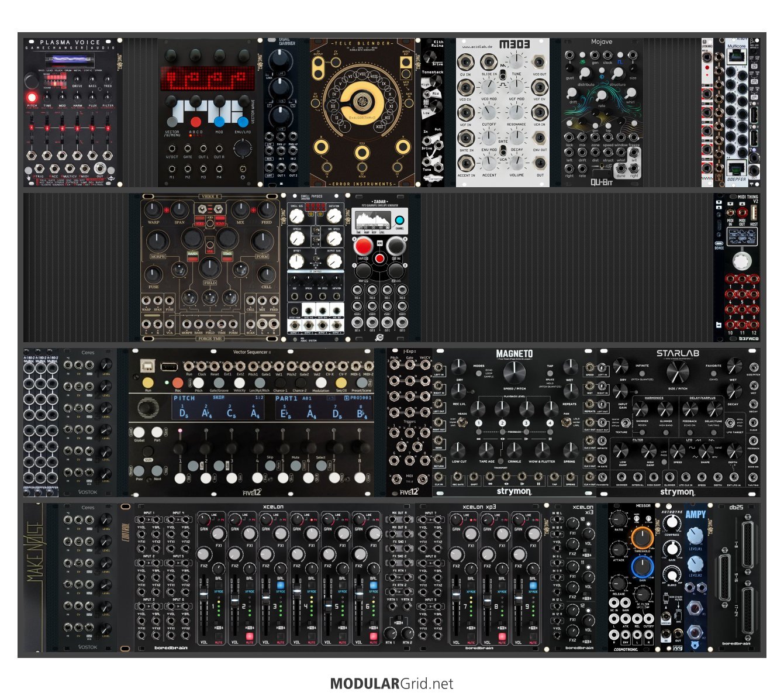Click the PITCH slider on Plasma Voice

tap(32, 127)
